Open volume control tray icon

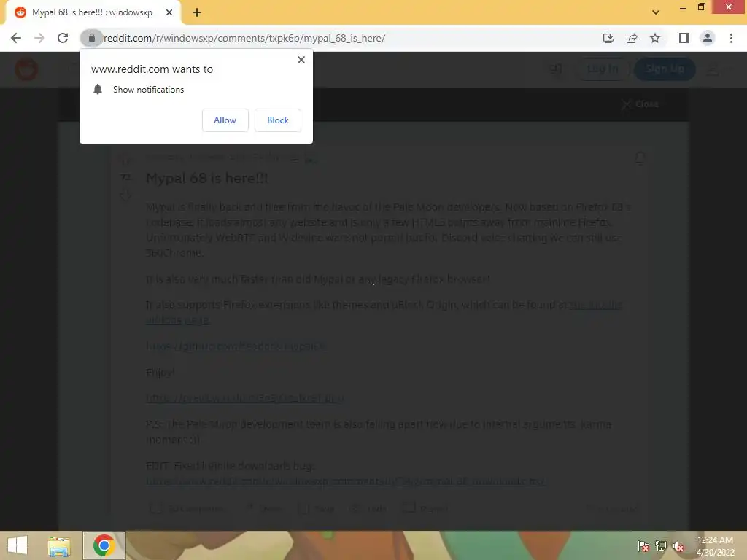click(678, 546)
